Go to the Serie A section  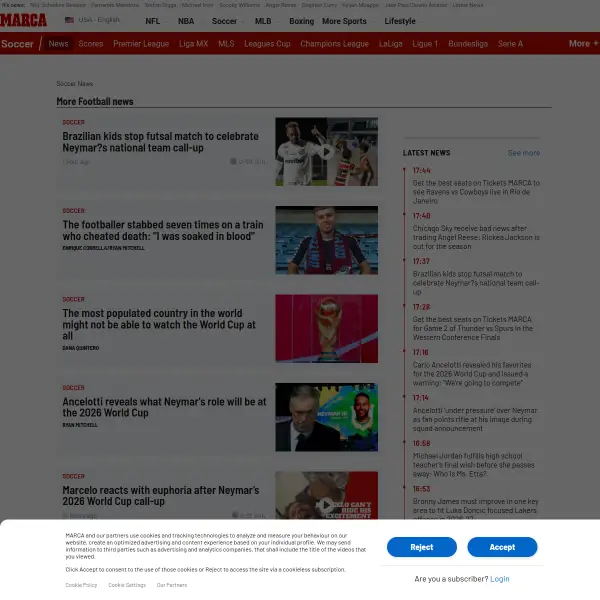click(x=510, y=44)
